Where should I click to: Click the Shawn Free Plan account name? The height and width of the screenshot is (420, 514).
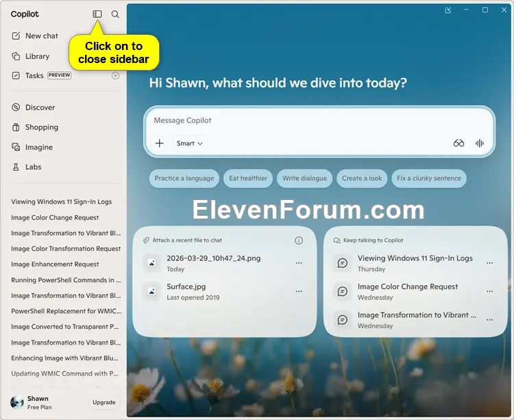pos(39,403)
